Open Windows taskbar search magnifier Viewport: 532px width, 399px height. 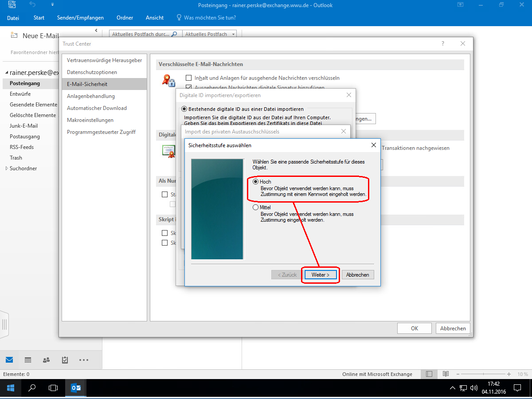click(x=32, y=388)
